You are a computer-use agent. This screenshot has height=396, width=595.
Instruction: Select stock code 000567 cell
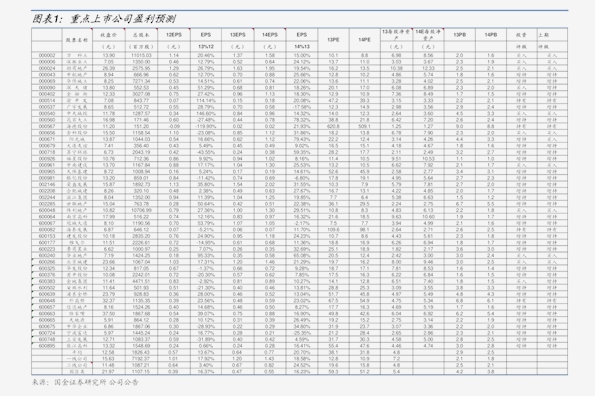click(x=47, y=126)
